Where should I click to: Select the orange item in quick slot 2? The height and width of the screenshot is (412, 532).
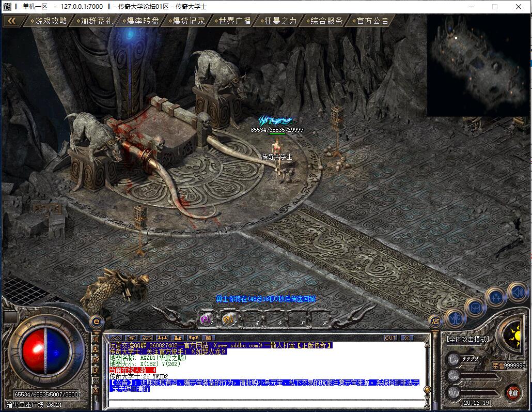pyautogui.click(x=228, y=319)
